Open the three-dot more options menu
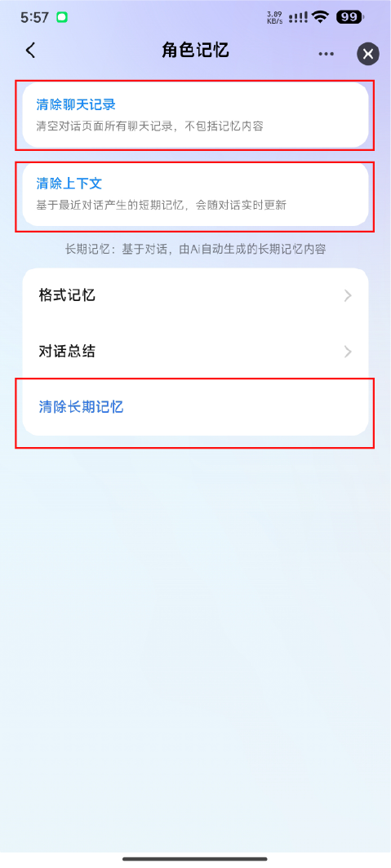 click(327, 54)
